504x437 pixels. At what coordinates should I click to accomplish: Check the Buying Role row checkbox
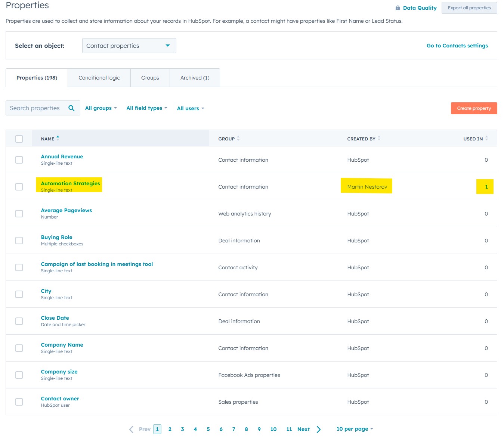pyautogui.click(x=19, y=241)
